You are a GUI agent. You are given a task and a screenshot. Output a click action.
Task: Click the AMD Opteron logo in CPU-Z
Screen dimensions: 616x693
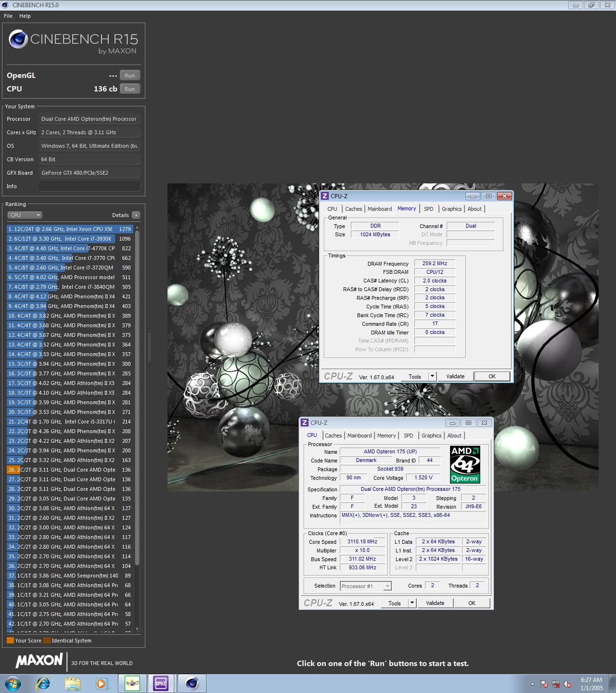pyautogui.click(x=464, y=464)
